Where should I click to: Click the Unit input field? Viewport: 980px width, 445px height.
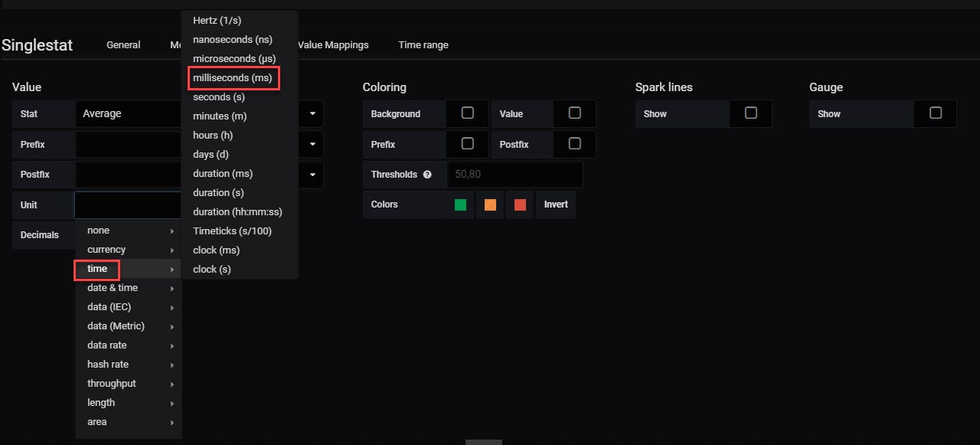pos(128,205)
